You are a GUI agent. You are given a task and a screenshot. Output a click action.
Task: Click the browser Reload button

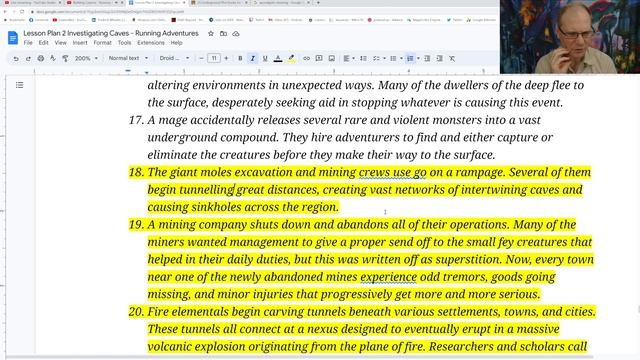coord(22,11)
